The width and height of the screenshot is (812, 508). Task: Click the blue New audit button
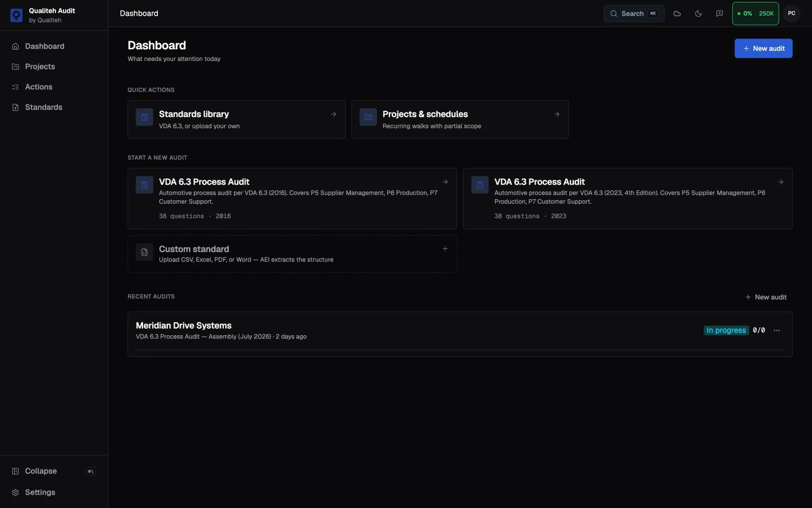[x=763, y=48]
